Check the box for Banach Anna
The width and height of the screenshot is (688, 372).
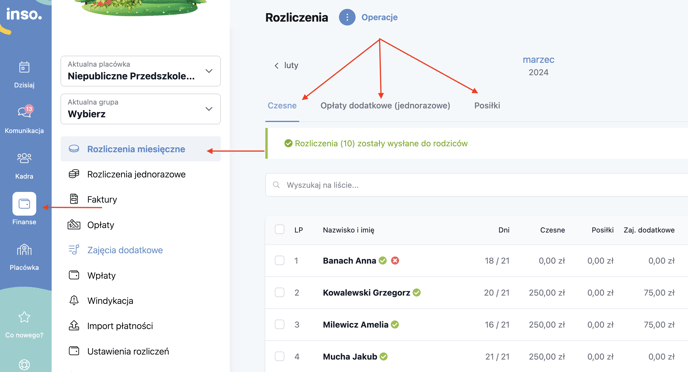coord(280,260)
